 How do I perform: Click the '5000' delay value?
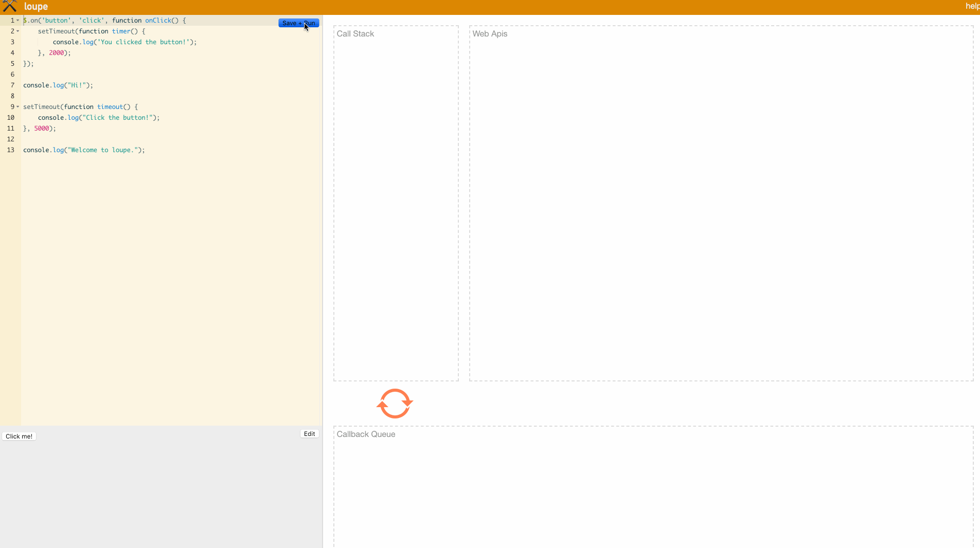pyautogui.click(x=42, y=129)
